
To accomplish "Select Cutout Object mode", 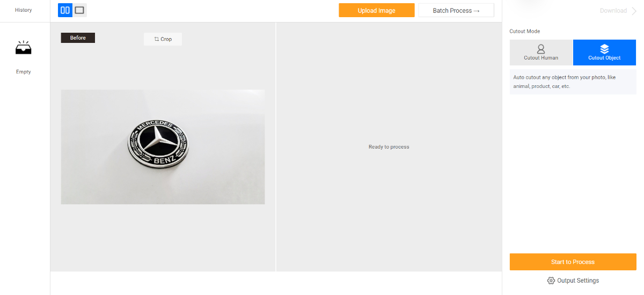I will (x=604, y=53).
